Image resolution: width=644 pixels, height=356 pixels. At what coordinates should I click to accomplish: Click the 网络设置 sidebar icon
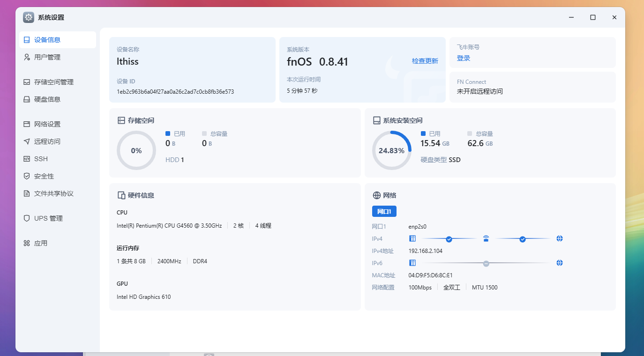coord(27,124)
